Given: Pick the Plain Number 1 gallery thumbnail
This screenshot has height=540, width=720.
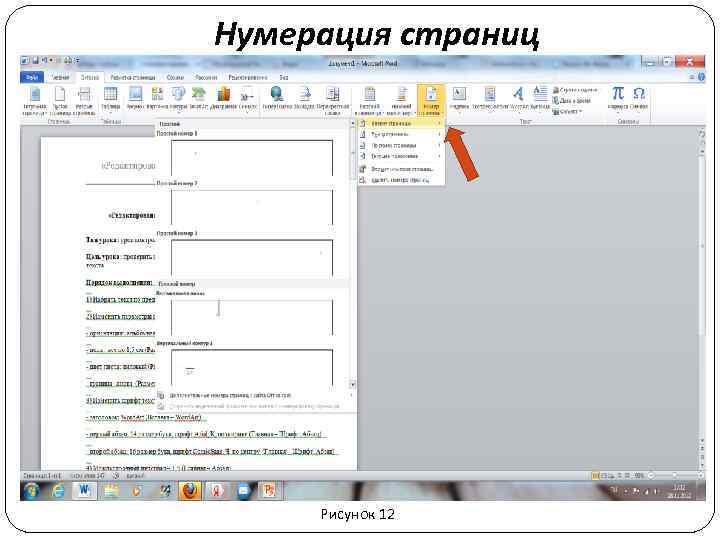Looking at the screenshot, I should 252,158.
